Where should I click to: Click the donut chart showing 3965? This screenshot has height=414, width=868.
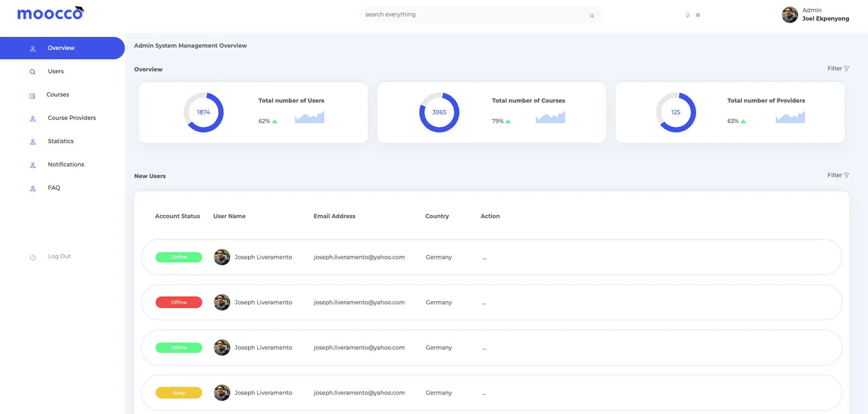coord(439,112)
